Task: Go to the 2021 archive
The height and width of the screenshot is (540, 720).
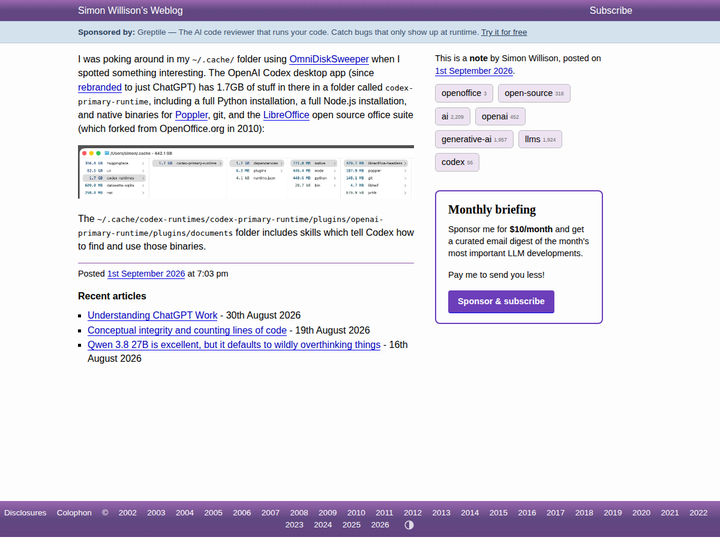Action: point(669,513)
